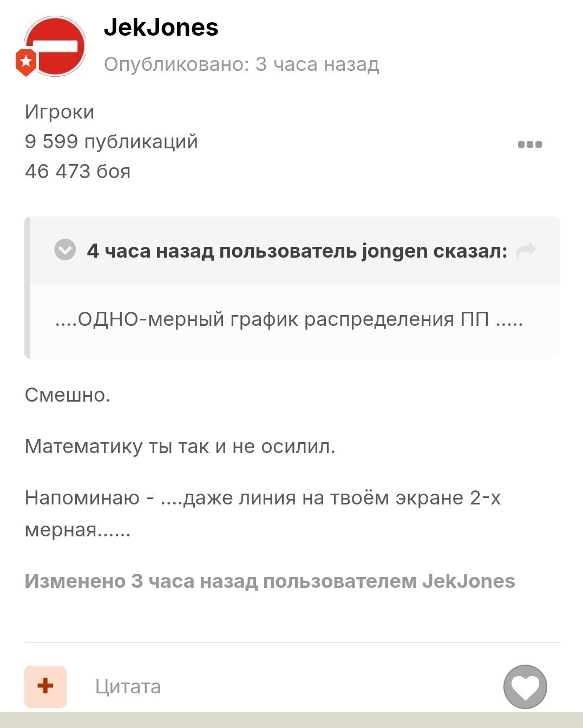This screenshot has height=728, width=583.
Task: Open JekJones profile avatar
Action: [x=55, y=47]
